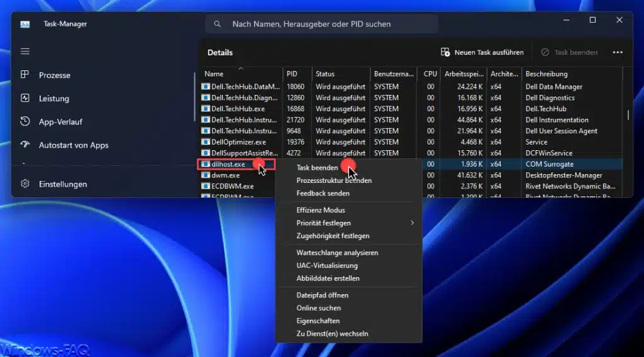The image size is (644, 357).
Task: Click the Rivet Networks Dynamic Ba... description
Action: coord(570,186)
